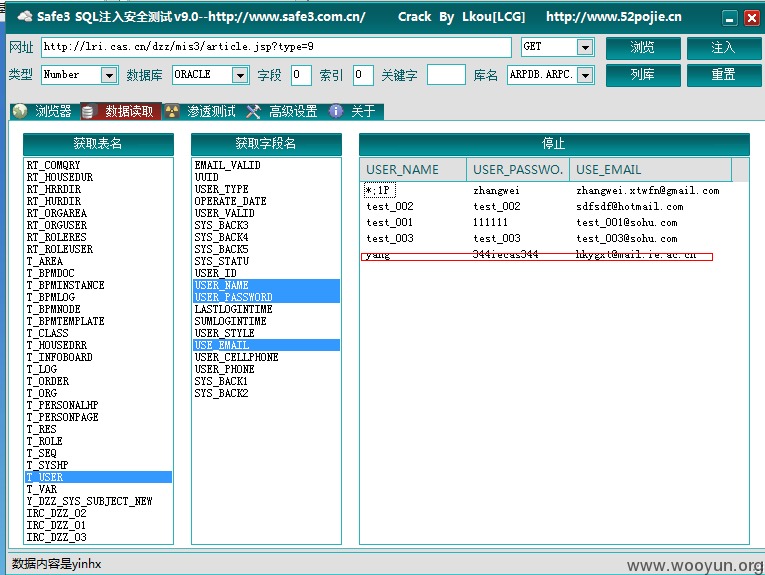Click the 网址 URL input field

(x=276, y=47)
